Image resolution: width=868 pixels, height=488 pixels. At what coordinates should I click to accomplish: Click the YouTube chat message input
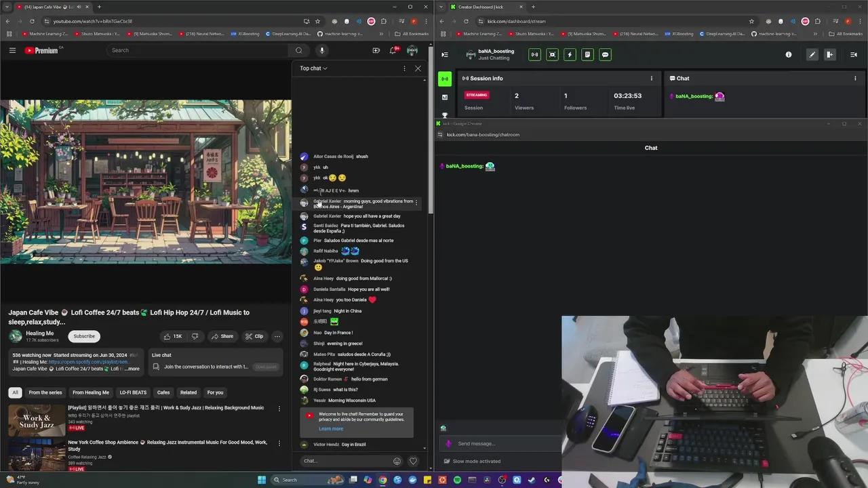(x=346, y=461)
